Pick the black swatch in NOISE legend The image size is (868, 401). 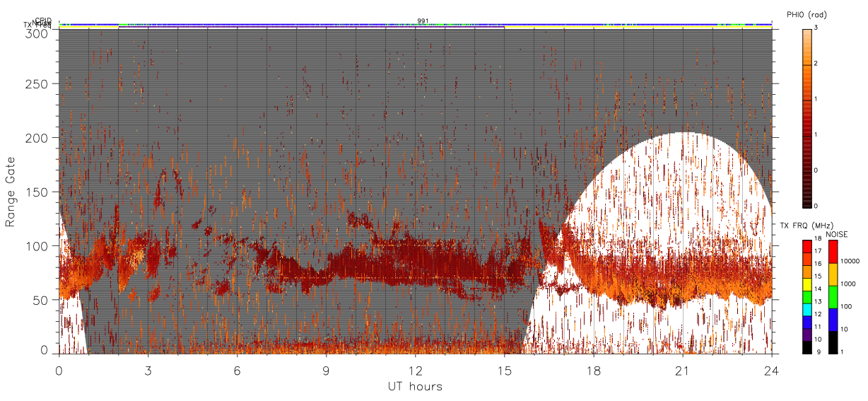click(833, 342)
